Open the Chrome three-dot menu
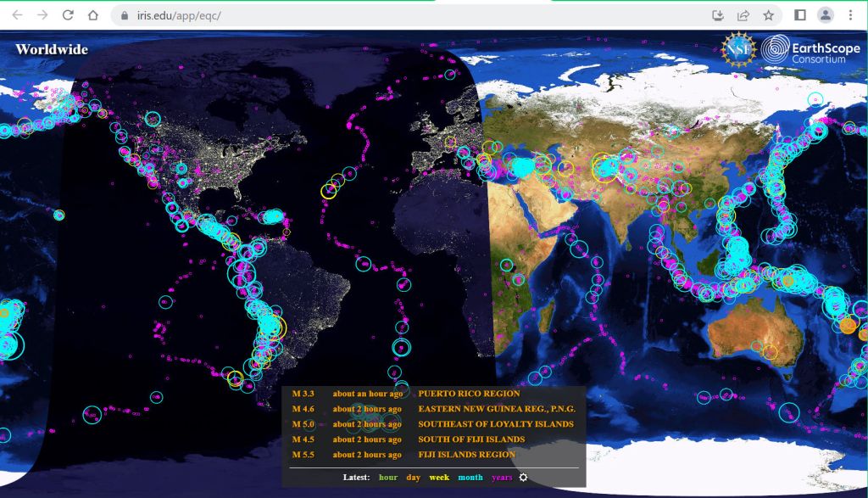Screen dimensions: 868x498 [850, 15]
